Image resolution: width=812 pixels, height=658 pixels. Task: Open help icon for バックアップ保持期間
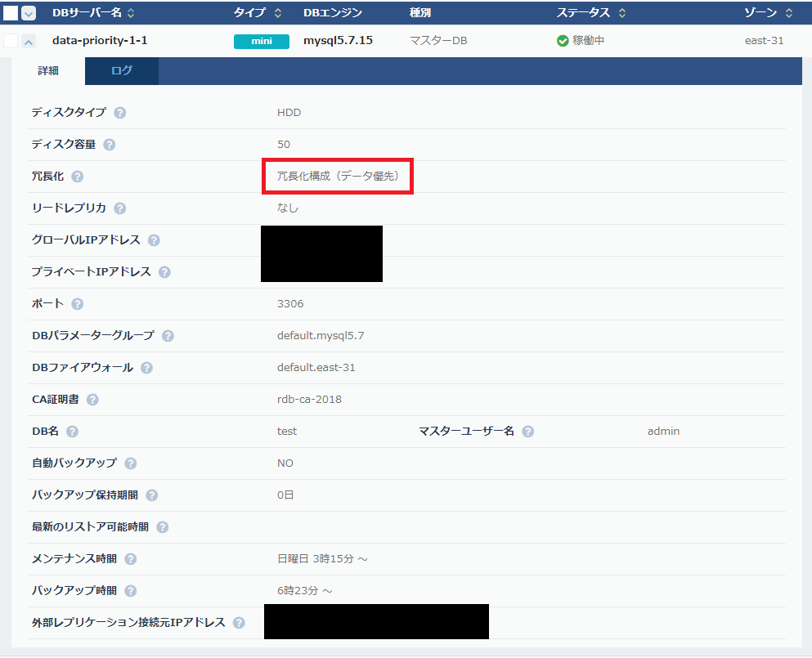152,495
